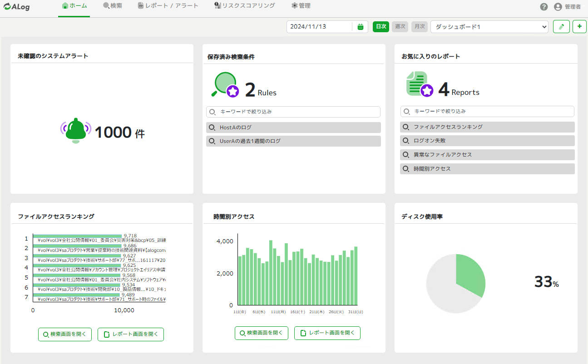Click the 33% disk usage value
Image resolution: width=588 pixels, height=364 pixels.
(547, 282)
